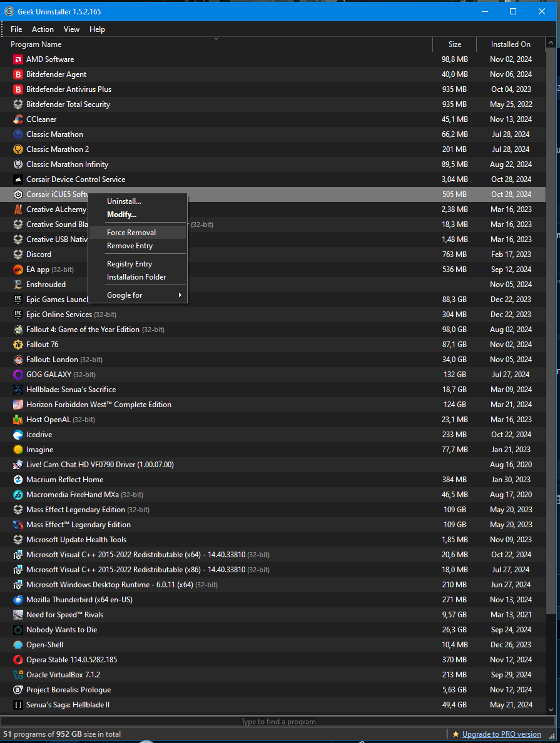This screenshot has width=560, height=743.
Task: Click the Open-Shell program icon
Action: click(x=18, y=645)
